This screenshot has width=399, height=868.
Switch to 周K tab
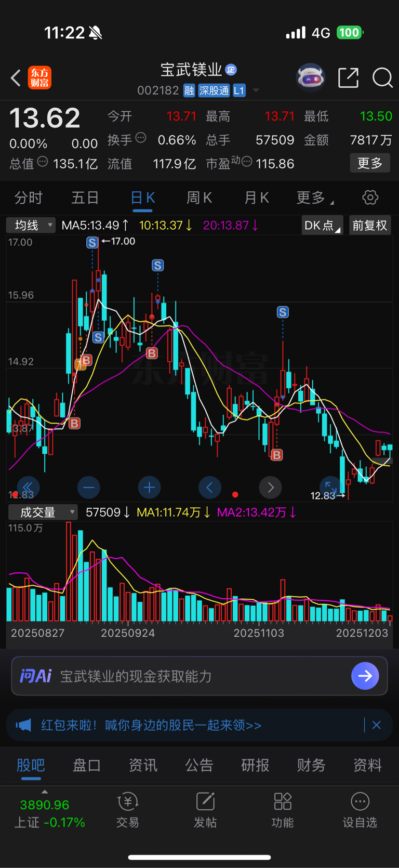[x=199, y=198]
